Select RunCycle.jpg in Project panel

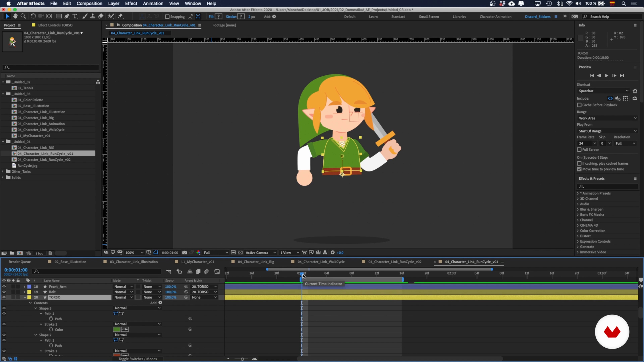click(x=27, y=166)
